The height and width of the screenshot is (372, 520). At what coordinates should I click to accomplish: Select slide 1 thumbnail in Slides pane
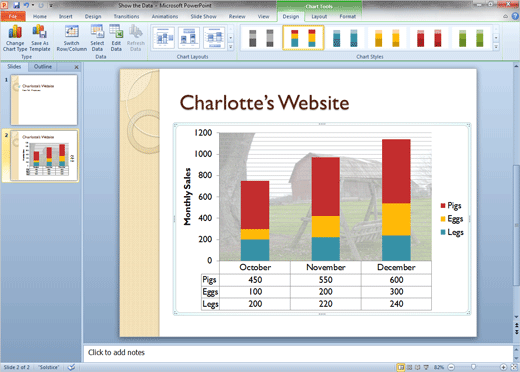44,100
